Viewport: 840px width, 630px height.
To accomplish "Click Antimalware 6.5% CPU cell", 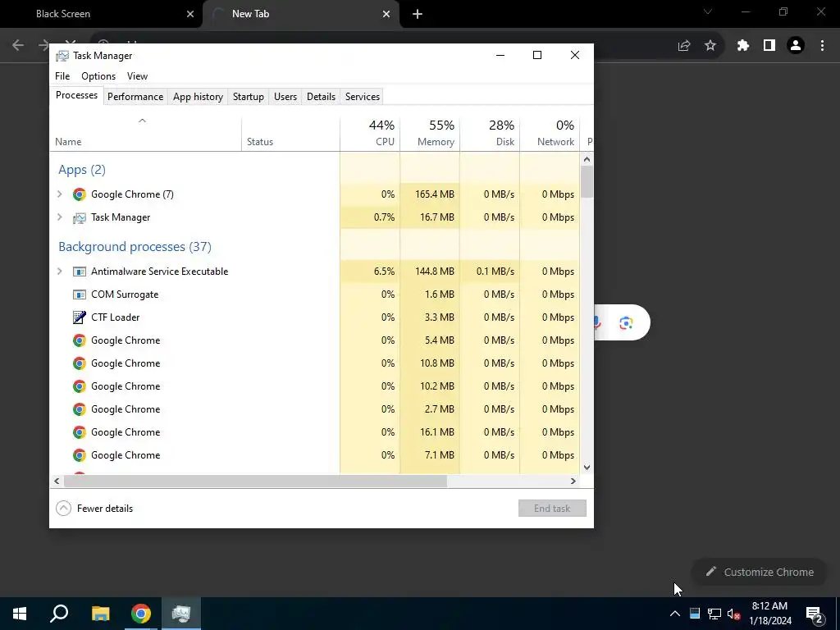I will coord(370,271).
